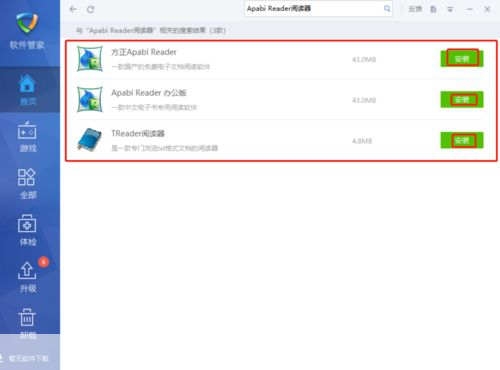Click the TReader阅读器 description text

pos(164,148)
